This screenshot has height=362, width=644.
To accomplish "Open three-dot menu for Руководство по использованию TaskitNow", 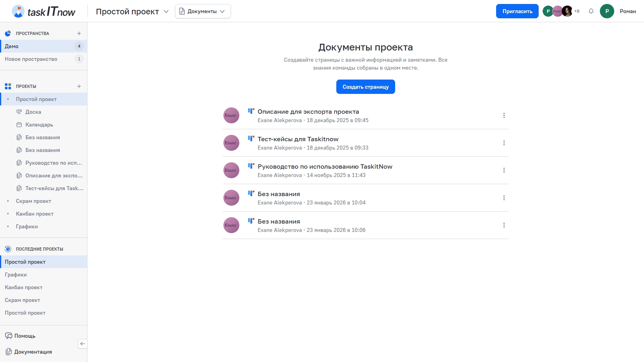I will pos(504,170).
